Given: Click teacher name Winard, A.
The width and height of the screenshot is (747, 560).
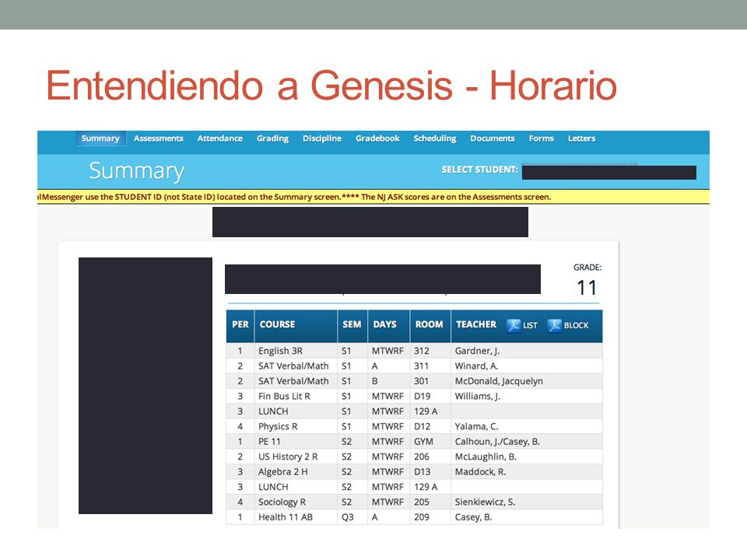Looking at the screenshot, I should 476,366.
